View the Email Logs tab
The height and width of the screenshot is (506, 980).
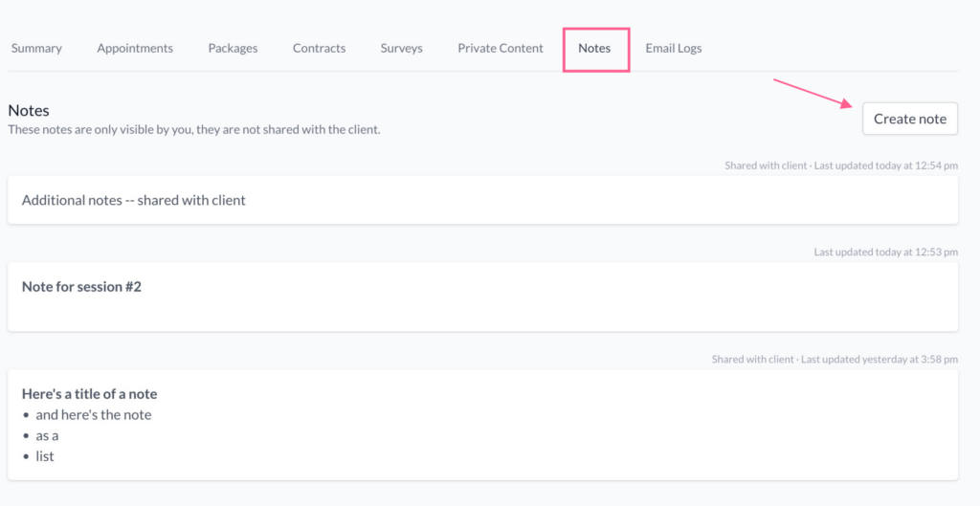[x=673, y=48]
